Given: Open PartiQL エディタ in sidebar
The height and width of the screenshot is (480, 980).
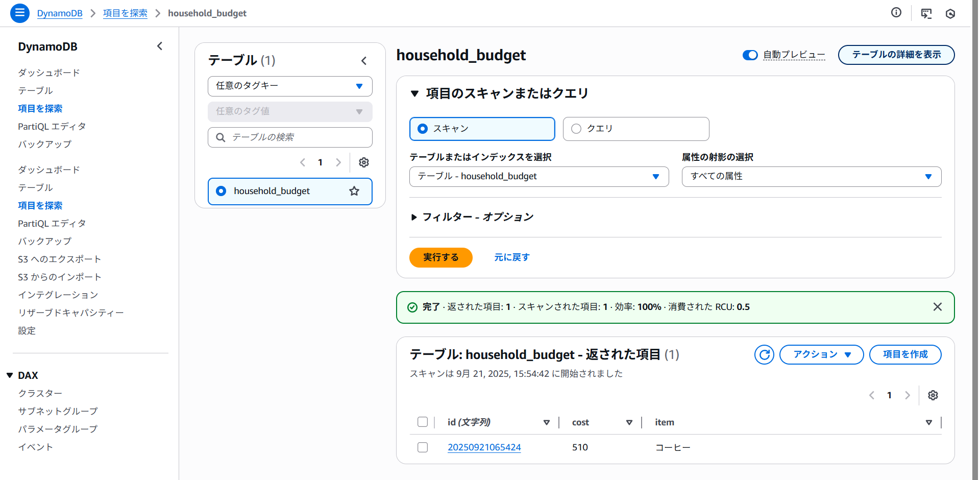Looking at the screenshot, I should point(52,126).
